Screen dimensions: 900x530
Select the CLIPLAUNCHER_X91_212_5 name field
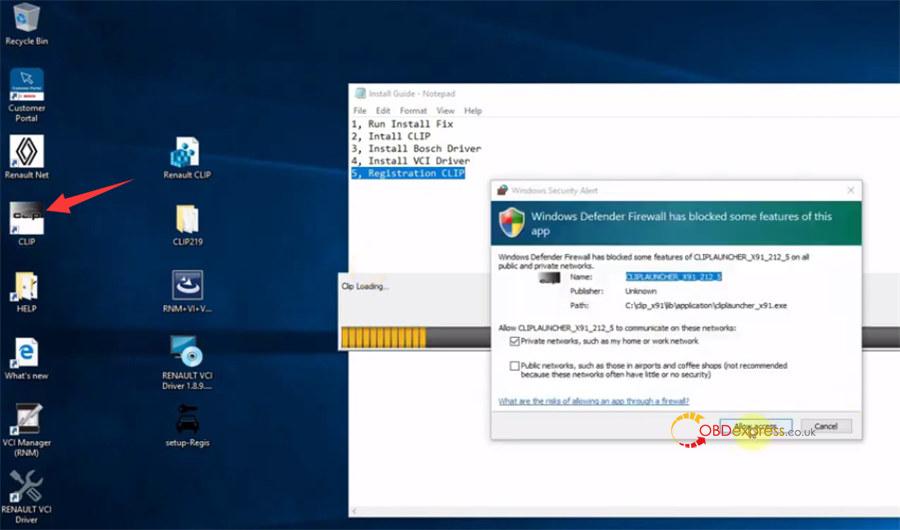pos(673,277)
